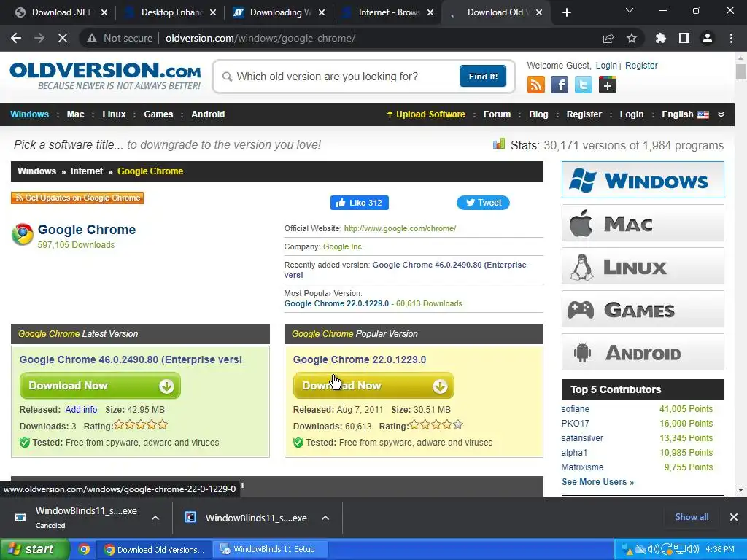
Task: Open the official google.com/chrome website link
Action: [400, 228]
